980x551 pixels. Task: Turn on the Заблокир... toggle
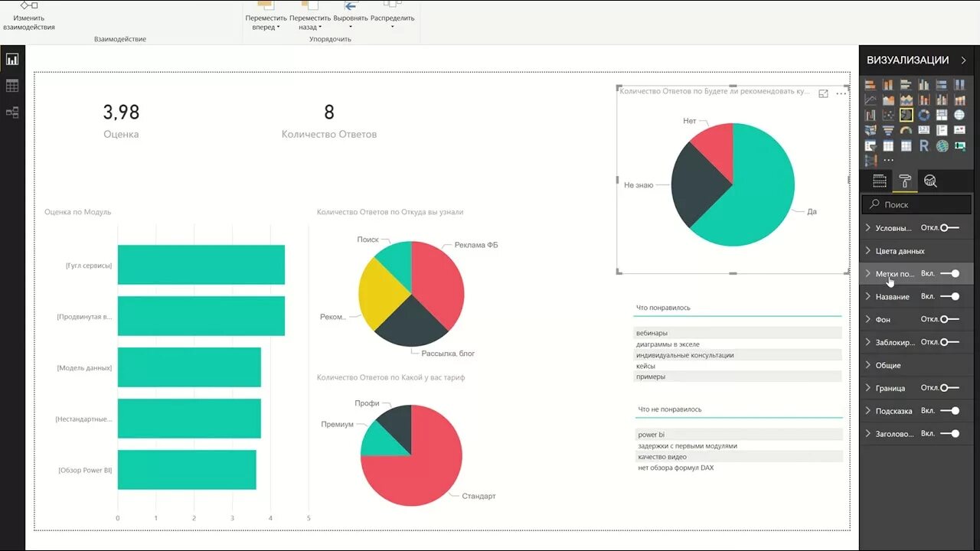(x=949, y=342)
